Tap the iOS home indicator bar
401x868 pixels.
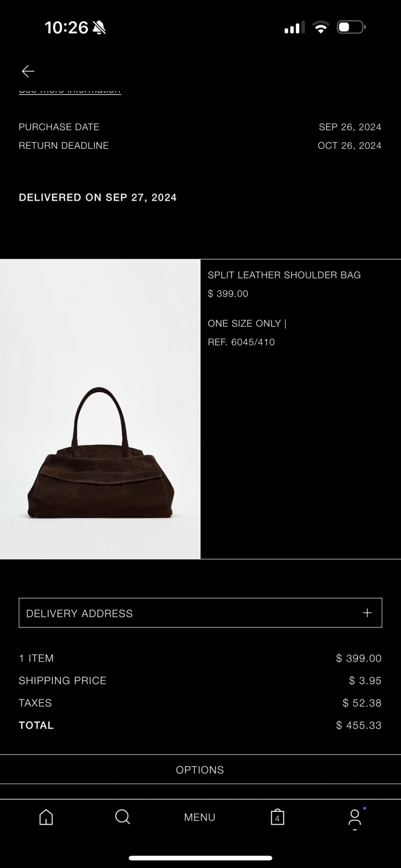[200, 858]
